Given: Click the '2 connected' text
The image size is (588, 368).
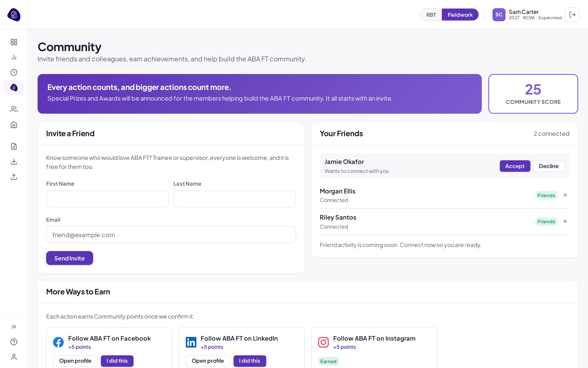Looking at the screenshot, I should 551,134.
